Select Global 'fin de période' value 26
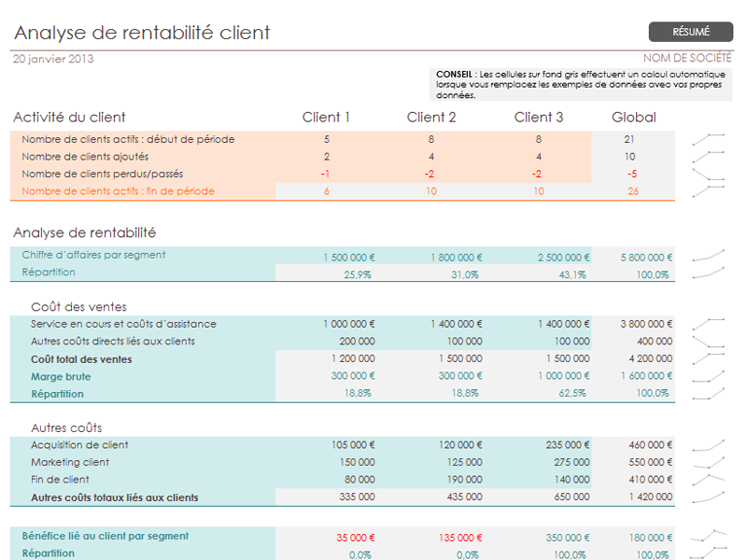The width and height of the screenshot is (747, 560). (633, 191)
